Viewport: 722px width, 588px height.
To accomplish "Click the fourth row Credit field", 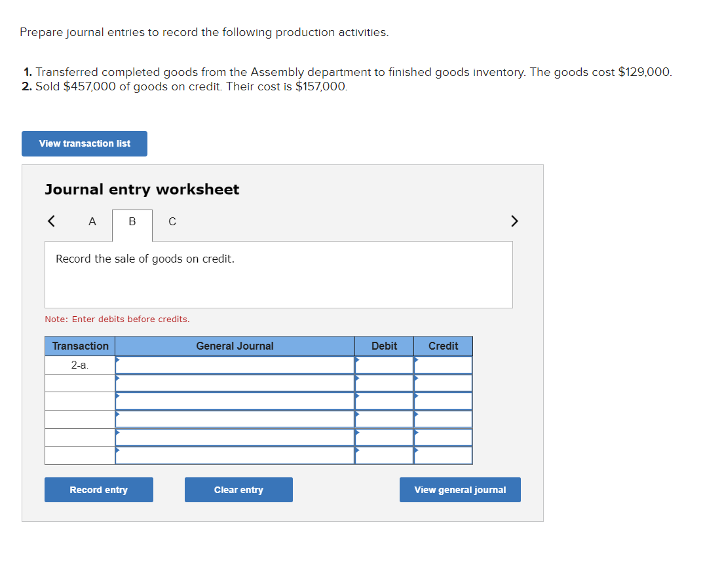I will (x=443, y=419).
